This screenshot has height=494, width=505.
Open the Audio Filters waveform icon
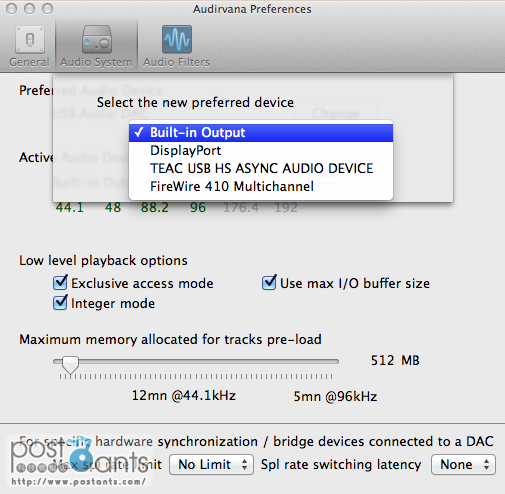click(x=177, y=39)
